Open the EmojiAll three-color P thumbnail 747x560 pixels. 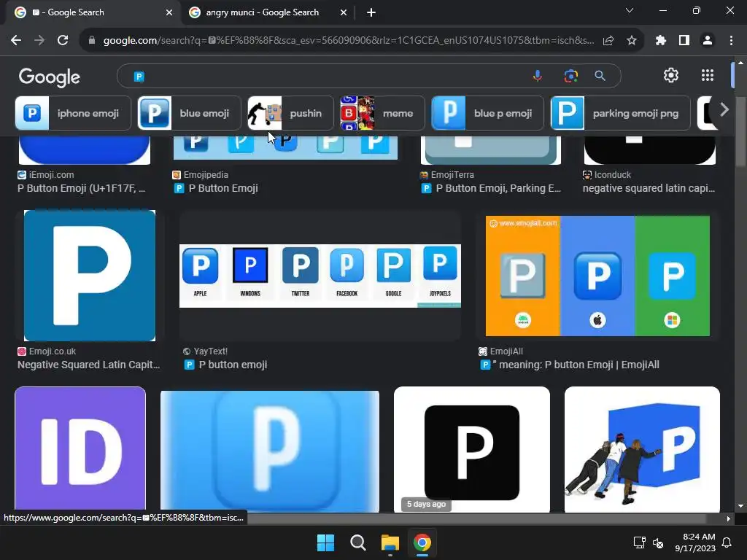point(597,276)
